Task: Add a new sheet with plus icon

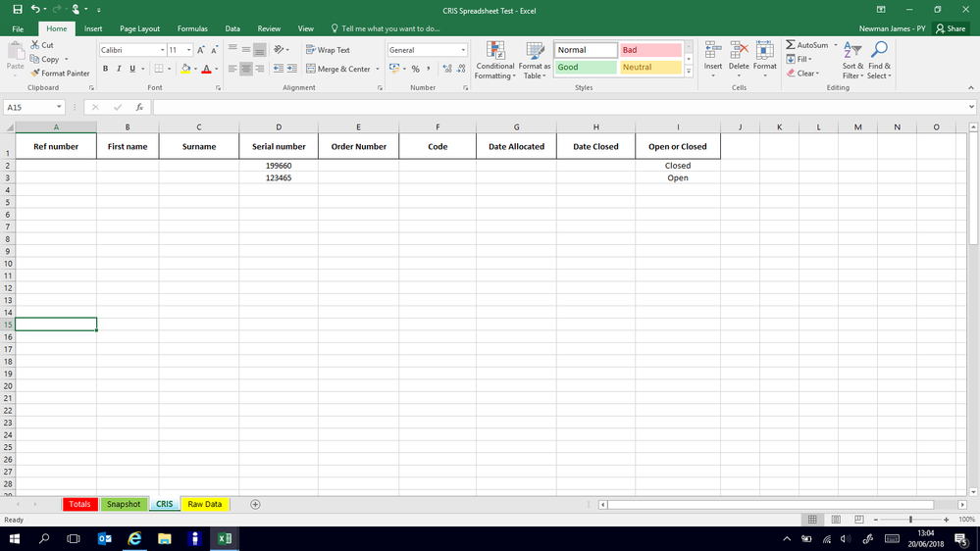Action: click(255, 504)
